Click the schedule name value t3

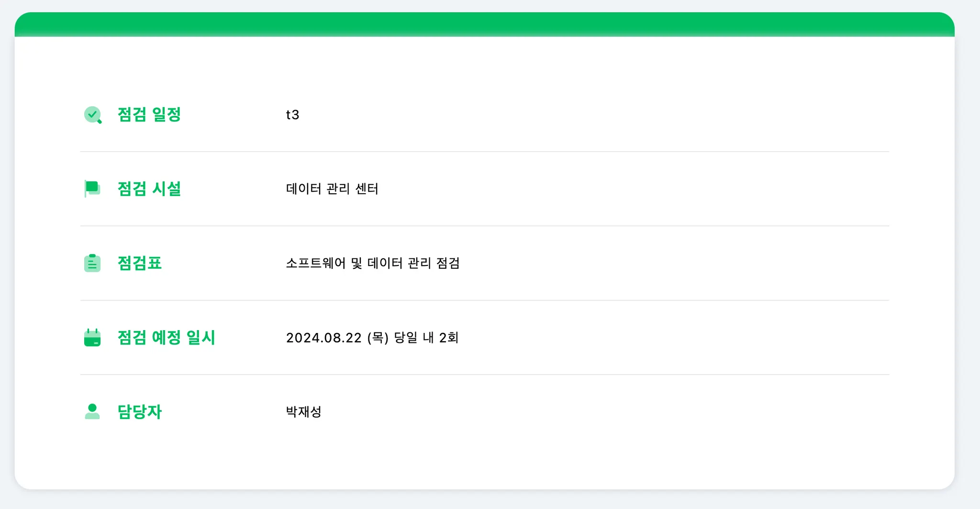292,115
